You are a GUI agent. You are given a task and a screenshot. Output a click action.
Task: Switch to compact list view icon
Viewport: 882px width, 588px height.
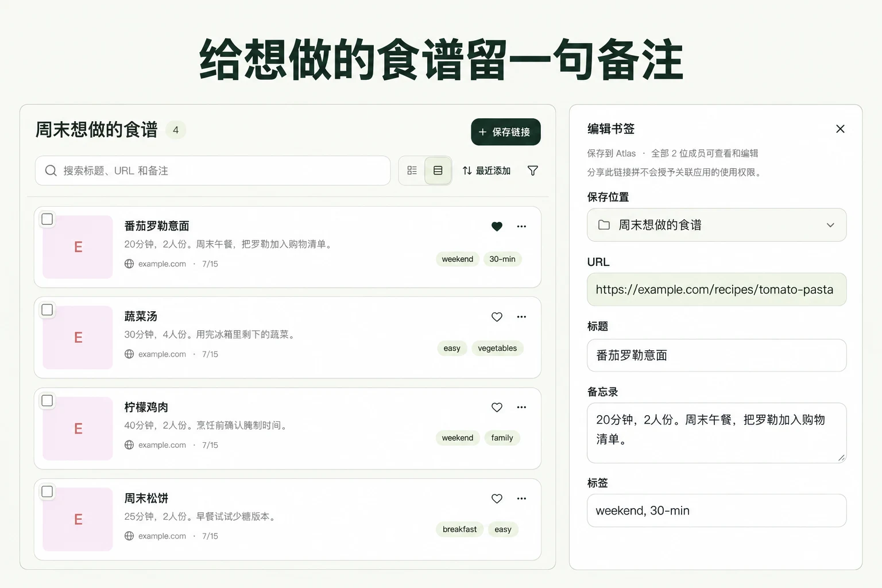412,171
